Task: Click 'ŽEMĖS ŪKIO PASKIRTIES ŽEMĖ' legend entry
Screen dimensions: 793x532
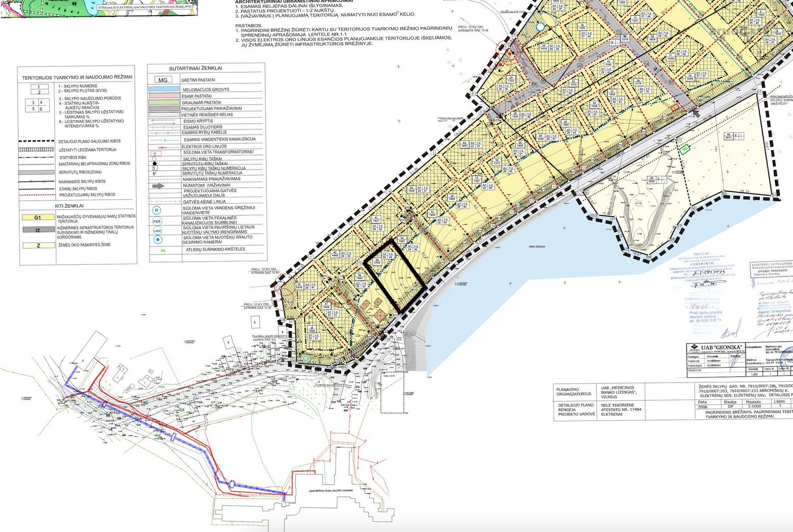Action: (84, 245)
